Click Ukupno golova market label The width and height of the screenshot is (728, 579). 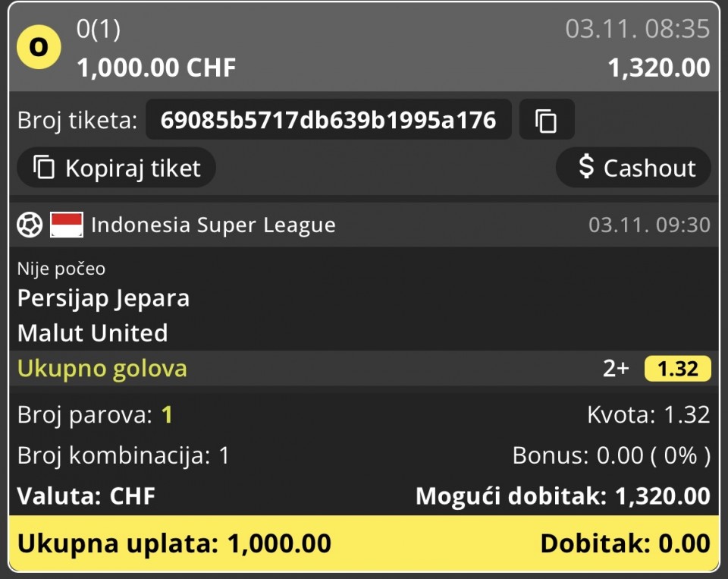102,369
